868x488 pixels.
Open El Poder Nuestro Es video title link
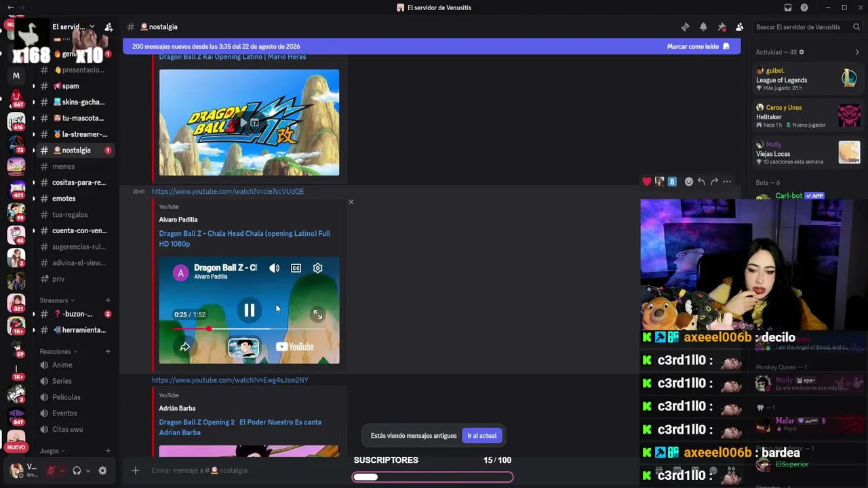[x=240, y=427]
